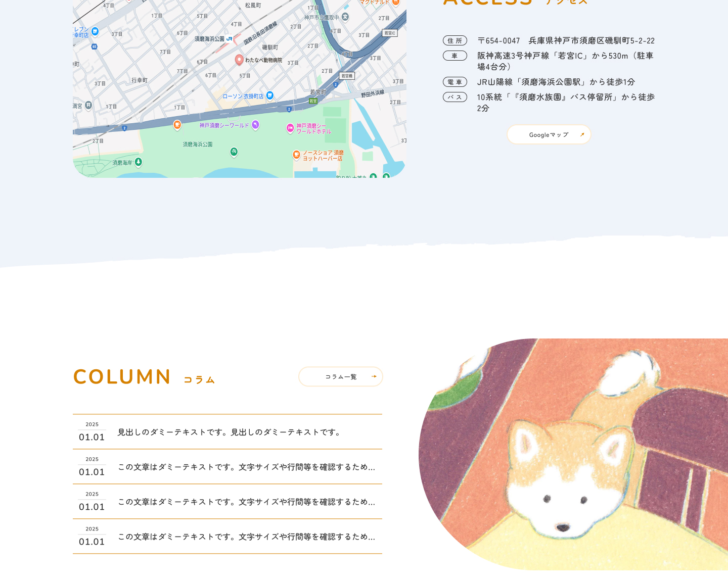Click the 若宮IC interchange label on map

[389, 33]
